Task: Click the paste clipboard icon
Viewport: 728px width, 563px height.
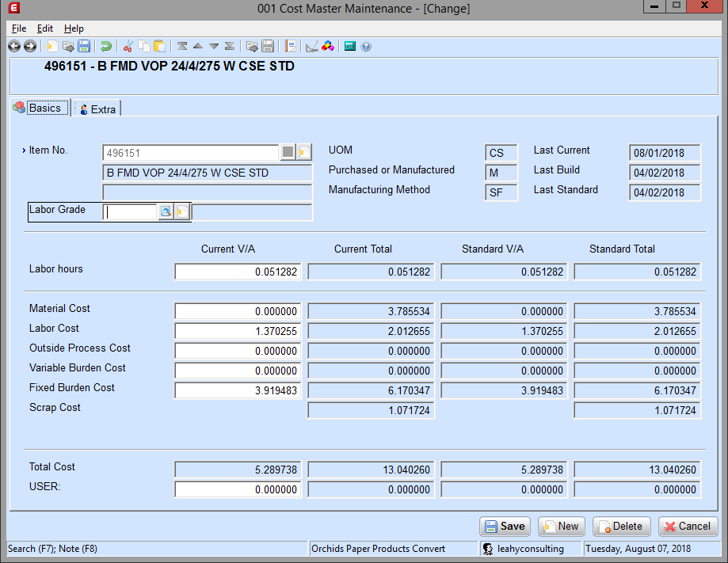Action: pos(160,46)
